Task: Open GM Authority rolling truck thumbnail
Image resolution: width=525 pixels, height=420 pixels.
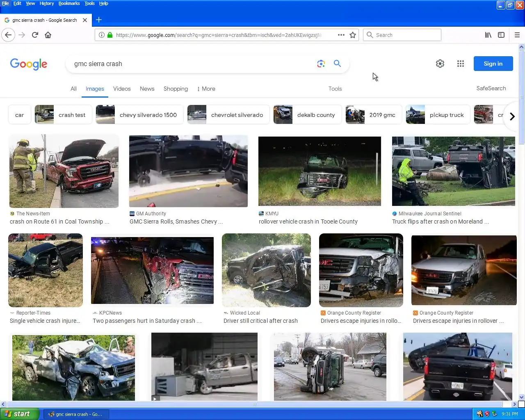Action: coord(188,171)
